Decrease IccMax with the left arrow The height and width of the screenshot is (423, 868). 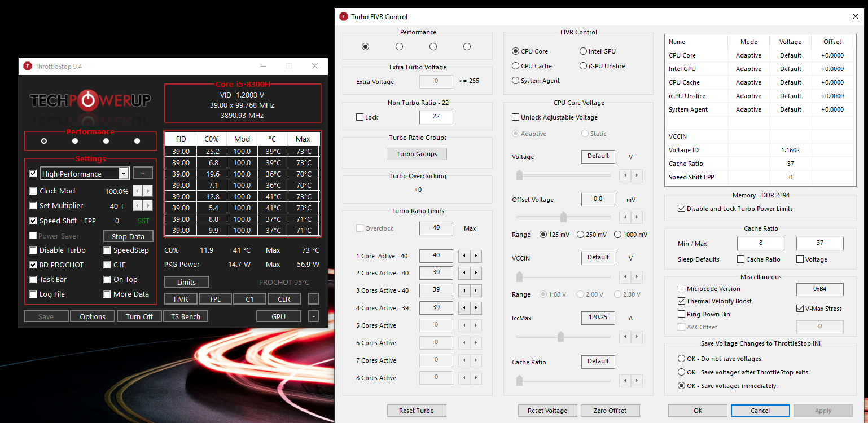(x=625, y=337)
